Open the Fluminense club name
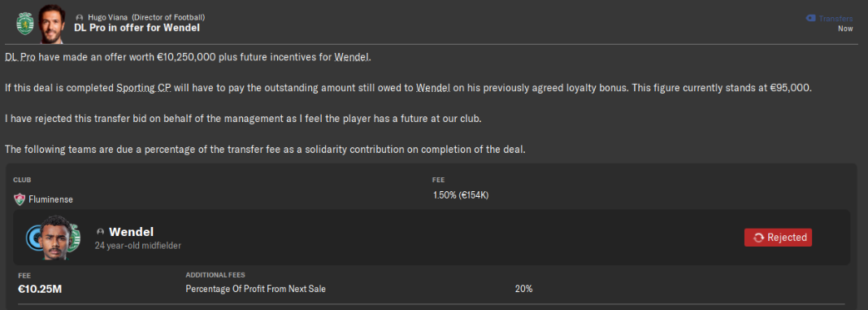 click(x=50, y=199)
